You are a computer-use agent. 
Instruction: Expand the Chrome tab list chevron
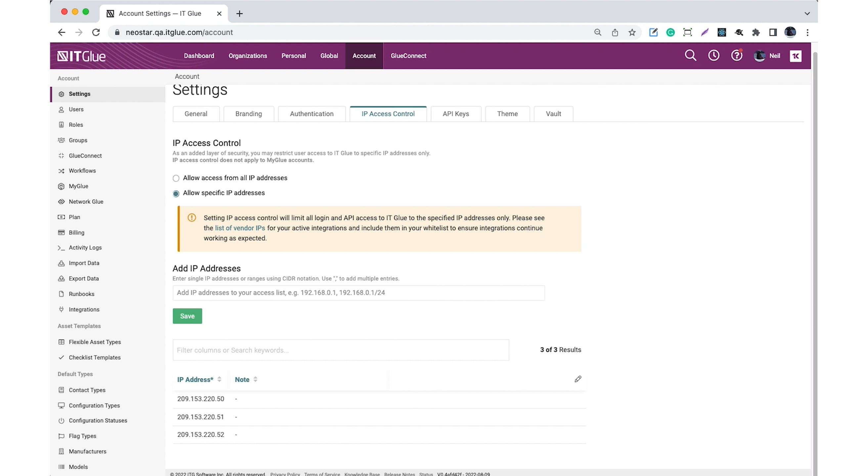click(807, 14)
